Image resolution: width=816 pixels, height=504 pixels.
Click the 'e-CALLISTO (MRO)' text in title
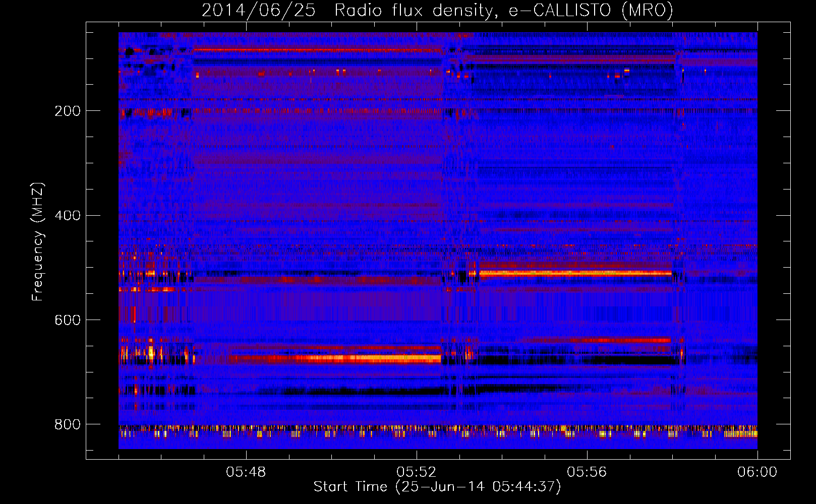point(591,11)
